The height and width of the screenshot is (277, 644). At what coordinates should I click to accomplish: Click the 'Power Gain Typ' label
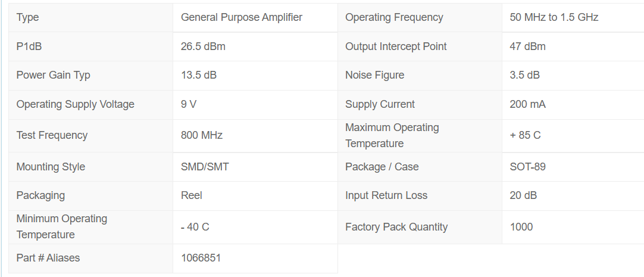click(x=53, y=75)
